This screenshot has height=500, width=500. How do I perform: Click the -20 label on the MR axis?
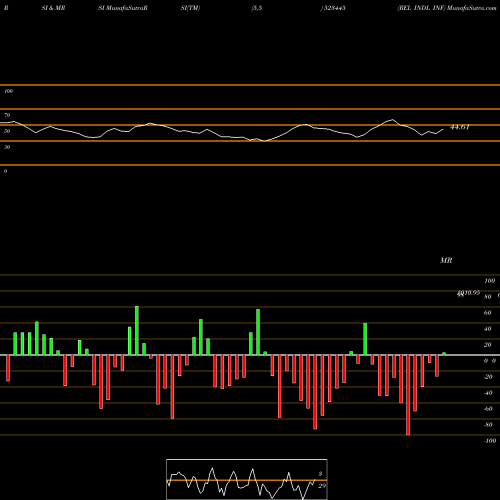(488, 377)
